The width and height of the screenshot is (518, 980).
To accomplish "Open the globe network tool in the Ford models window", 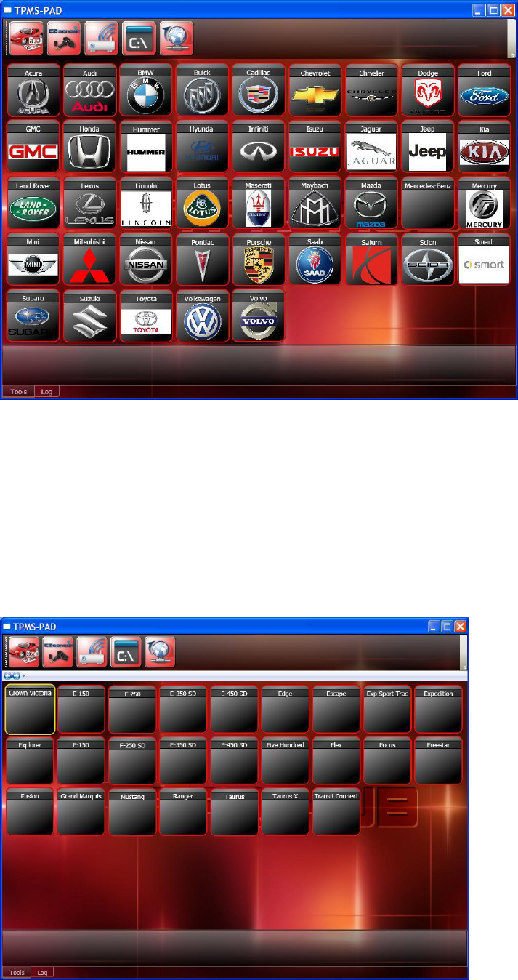I will 160,651.
